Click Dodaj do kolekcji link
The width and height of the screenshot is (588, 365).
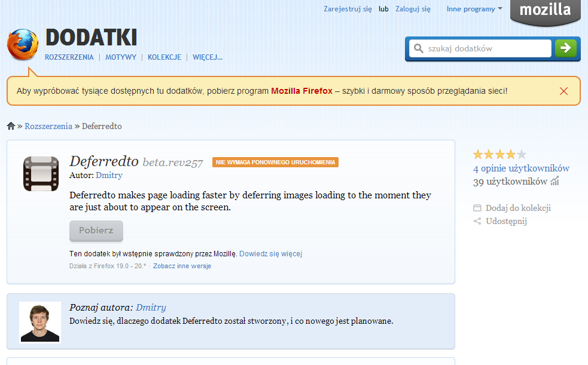coord(518,208)
